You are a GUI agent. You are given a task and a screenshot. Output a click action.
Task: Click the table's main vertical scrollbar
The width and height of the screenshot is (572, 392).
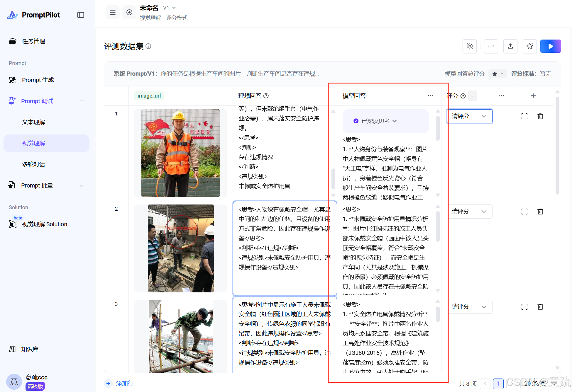tap(557, 146)
